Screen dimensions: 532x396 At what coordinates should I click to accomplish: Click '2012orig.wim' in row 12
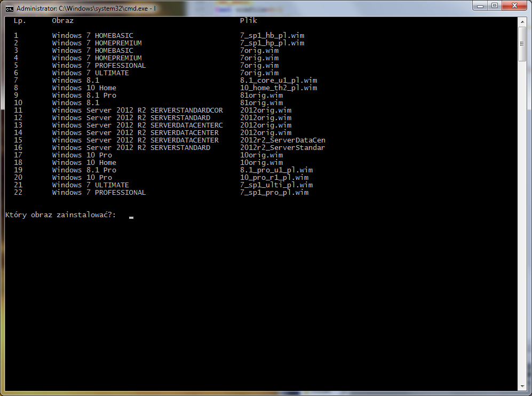[x=266, y=118]
